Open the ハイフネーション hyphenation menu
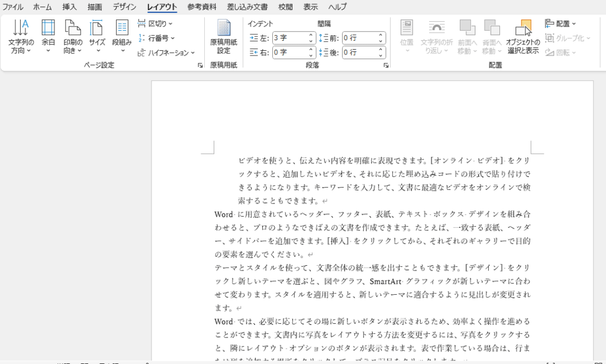 coord(166,53)
